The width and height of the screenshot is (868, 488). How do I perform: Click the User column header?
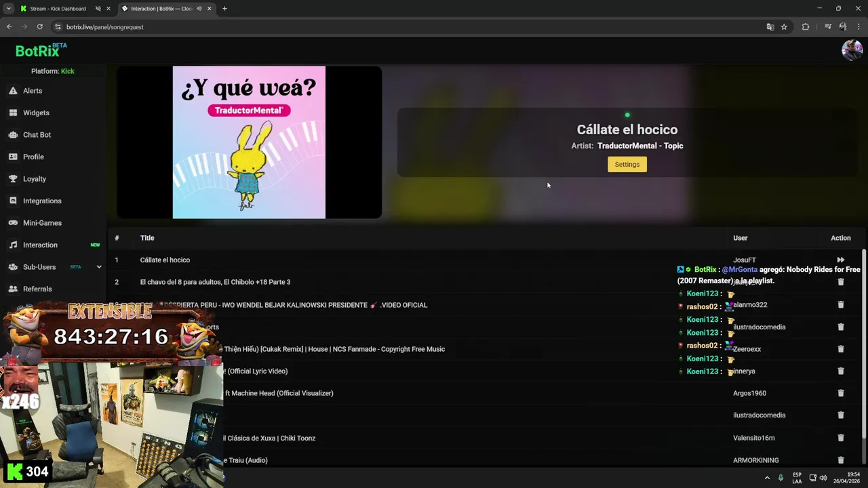(740, 238)
